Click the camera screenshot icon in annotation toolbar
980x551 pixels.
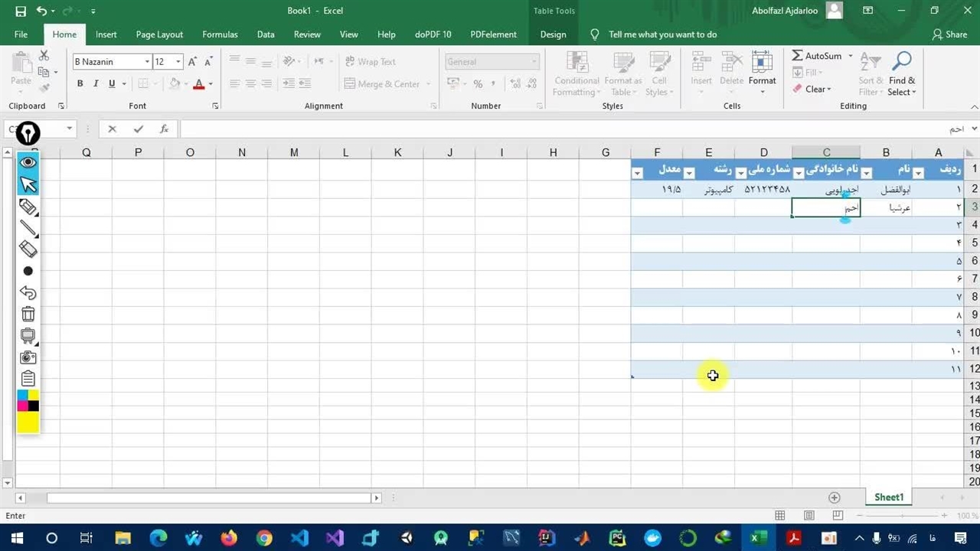coord(28,357)
